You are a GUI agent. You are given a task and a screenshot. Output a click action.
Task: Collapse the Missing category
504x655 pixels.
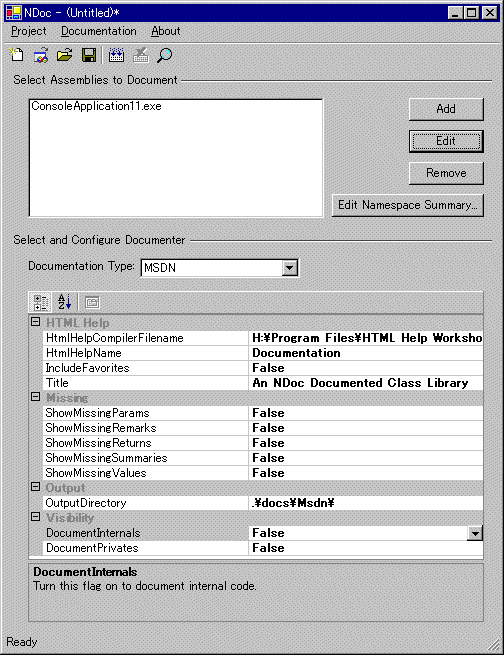point(36,397)
